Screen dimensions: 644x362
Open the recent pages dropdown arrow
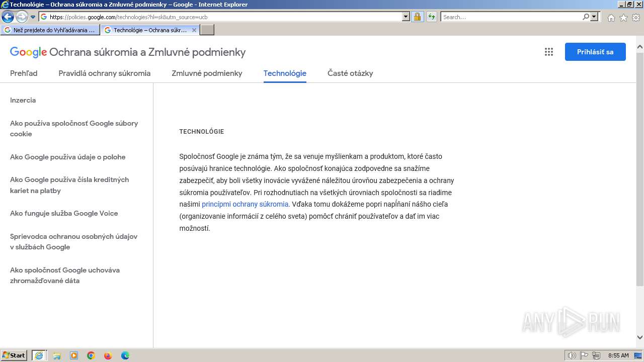(x=33, y=17)
